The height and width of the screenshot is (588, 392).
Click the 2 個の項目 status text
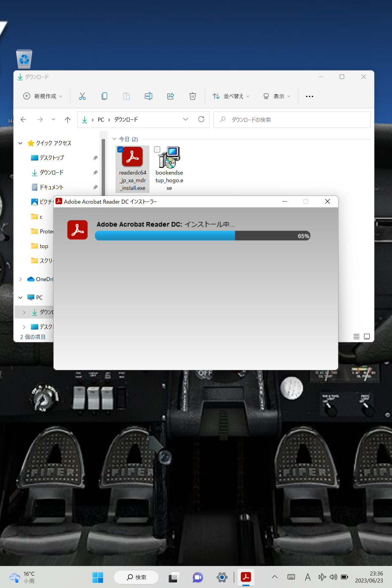(33, 337)
